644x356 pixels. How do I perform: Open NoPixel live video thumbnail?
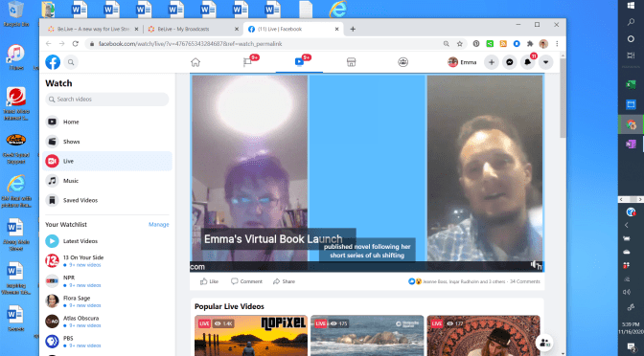click(250, 336)
